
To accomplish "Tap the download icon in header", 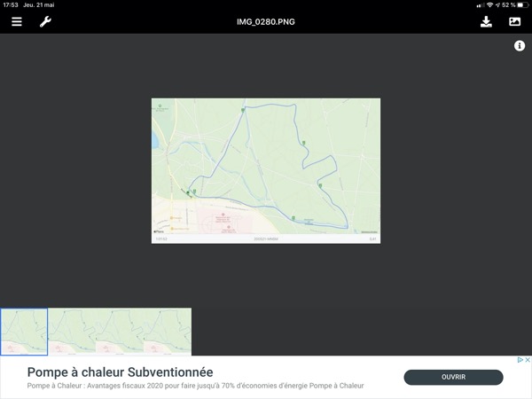I will 486,21.
